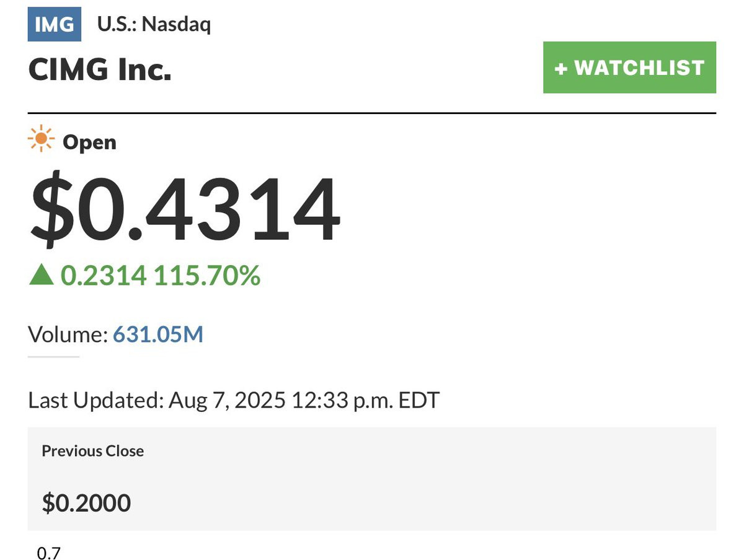744x560 pixels.
Task: Select the CIMG Inc. company name heading
Action: click(x=100, y=70)
